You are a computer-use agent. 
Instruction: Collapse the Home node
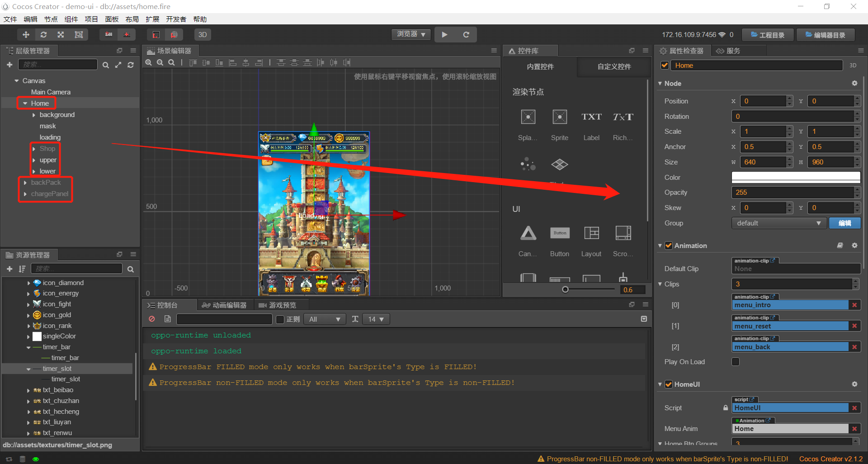coord(25,103)
